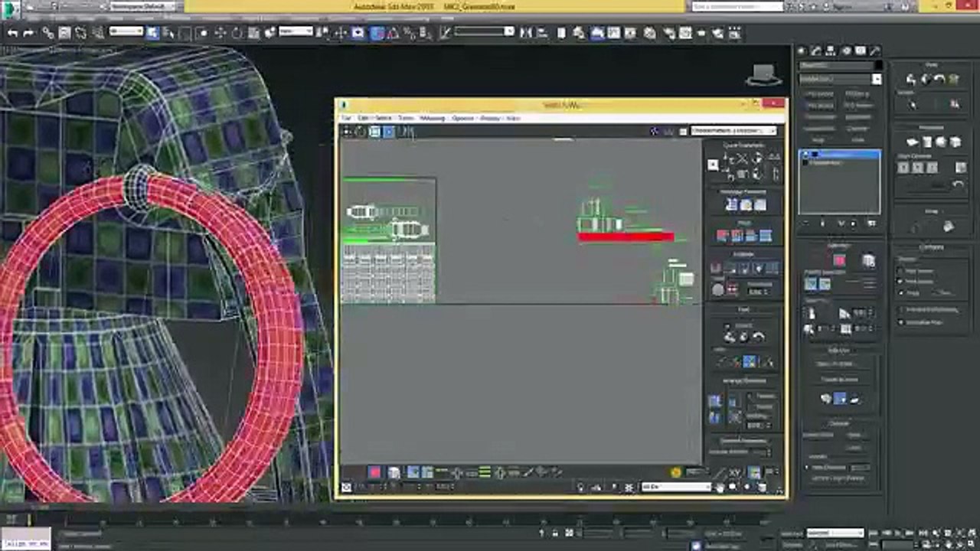Select the Pan hand tool in Edit UVWs
The width and height of the screenshot is (980, 551).
720,487
